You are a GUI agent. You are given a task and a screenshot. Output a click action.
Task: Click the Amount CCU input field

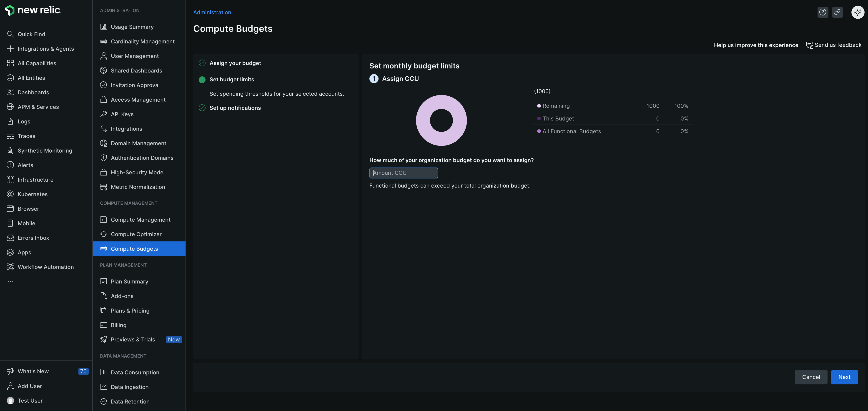point(403,173)
